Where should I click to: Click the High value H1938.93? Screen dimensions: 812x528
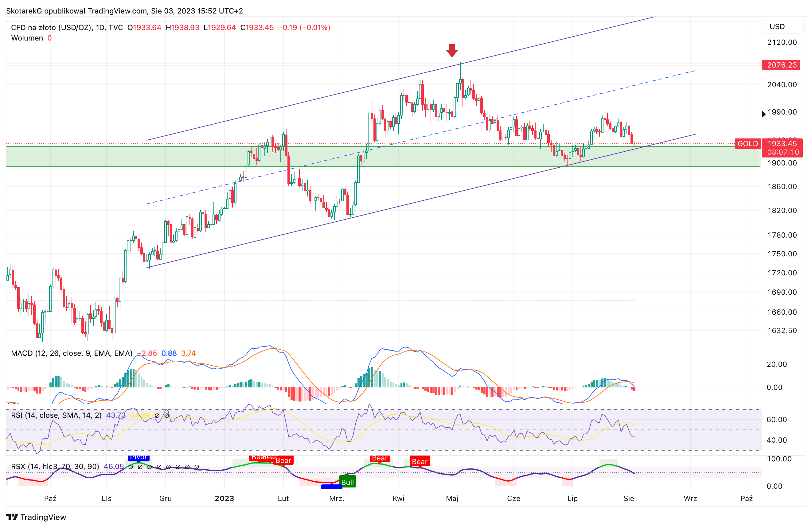coord(182,27)
